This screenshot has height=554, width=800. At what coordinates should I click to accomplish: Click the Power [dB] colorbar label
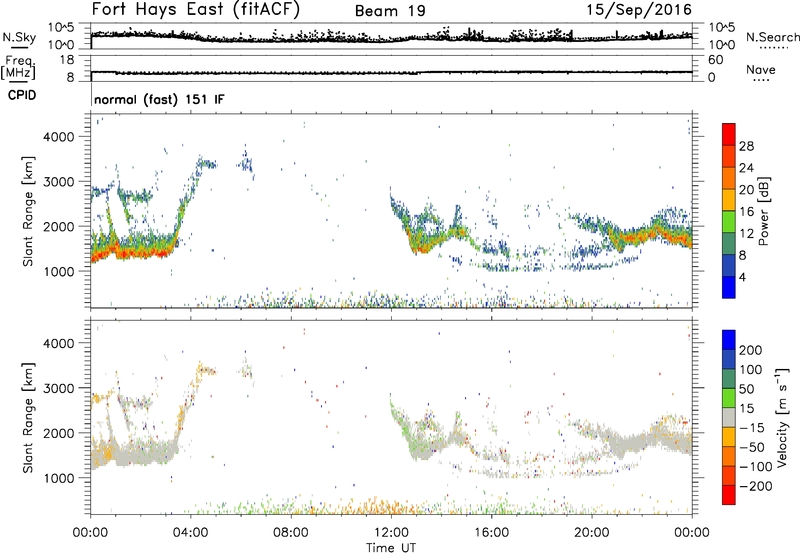pyautogui.click(x=763, y=211)
